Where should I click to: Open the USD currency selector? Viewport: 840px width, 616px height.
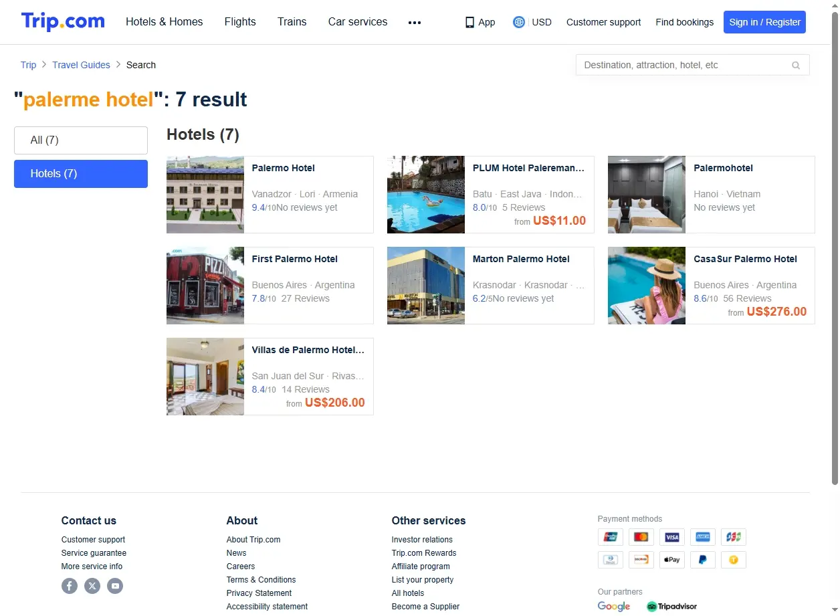(x=542, y=22)
